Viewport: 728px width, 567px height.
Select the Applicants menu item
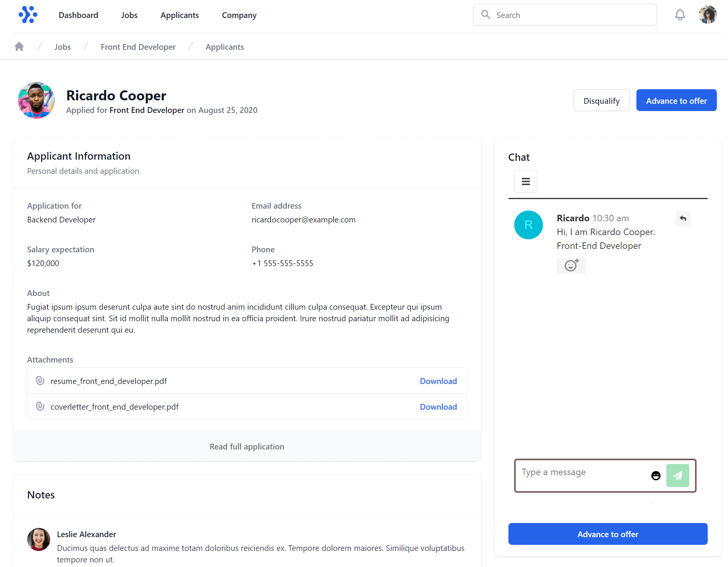click(x=179, y=15)
